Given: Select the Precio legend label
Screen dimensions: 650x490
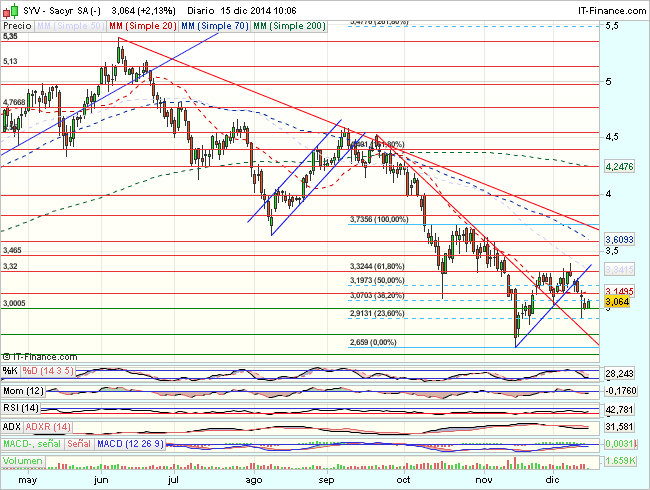Looking at the screenshot, I should pyautogui.click(x=17, y=26).
